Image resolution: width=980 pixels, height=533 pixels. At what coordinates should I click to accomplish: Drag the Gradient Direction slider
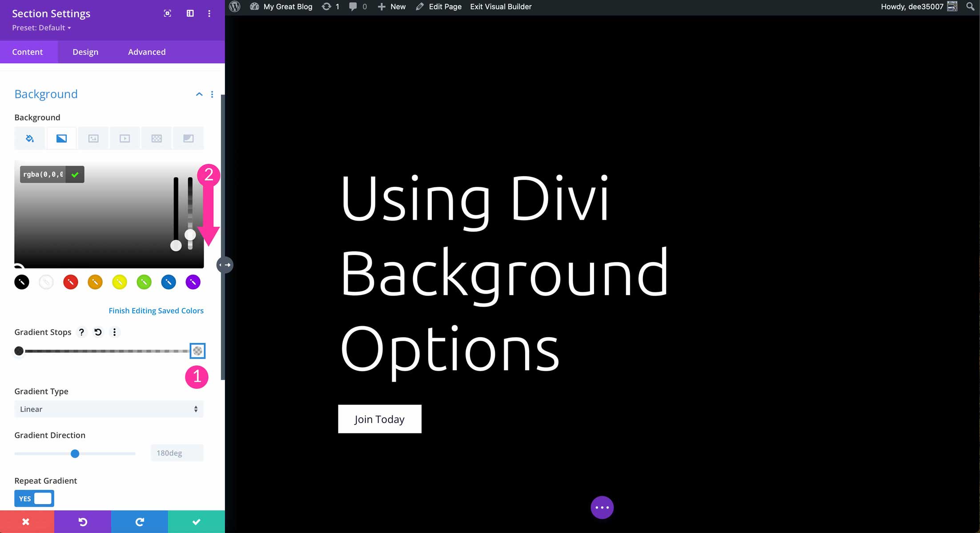pyautogui.click(x=74, y=453)
